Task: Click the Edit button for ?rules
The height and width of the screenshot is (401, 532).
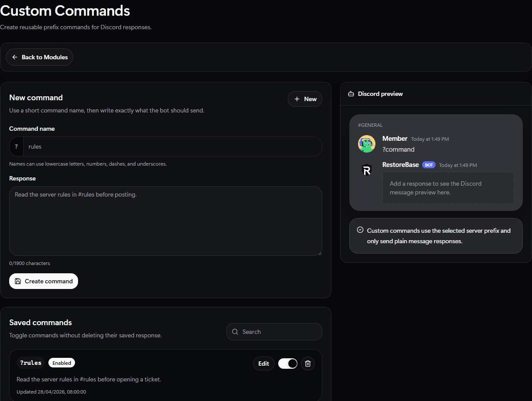Action: (x=264, y=364)
